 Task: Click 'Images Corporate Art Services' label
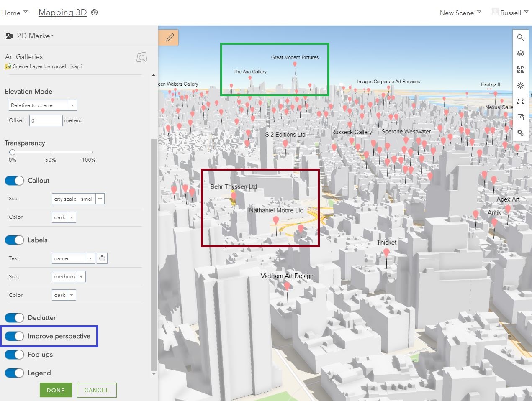point(388,82)
